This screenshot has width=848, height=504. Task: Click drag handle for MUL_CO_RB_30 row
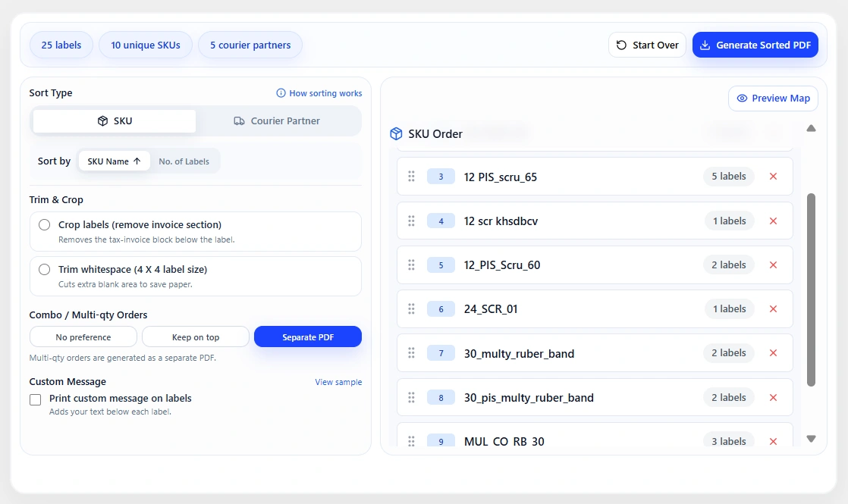click(x=412, y=441)
